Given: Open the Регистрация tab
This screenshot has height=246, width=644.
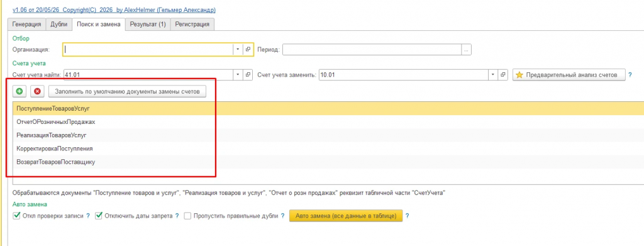Looking at the screenshot, I should 192,25.
